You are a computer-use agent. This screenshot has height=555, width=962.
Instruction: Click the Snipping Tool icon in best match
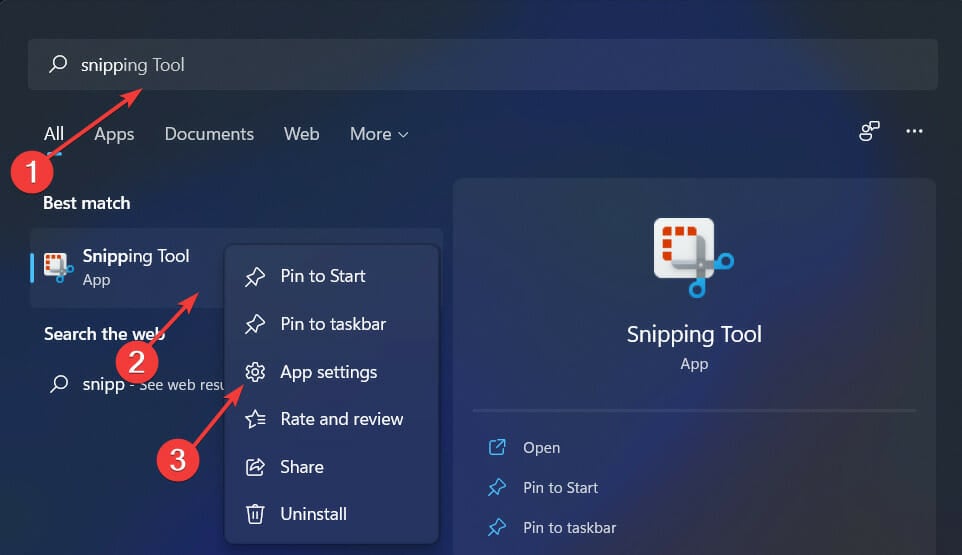pyautogui.click(x=58, y=267)
